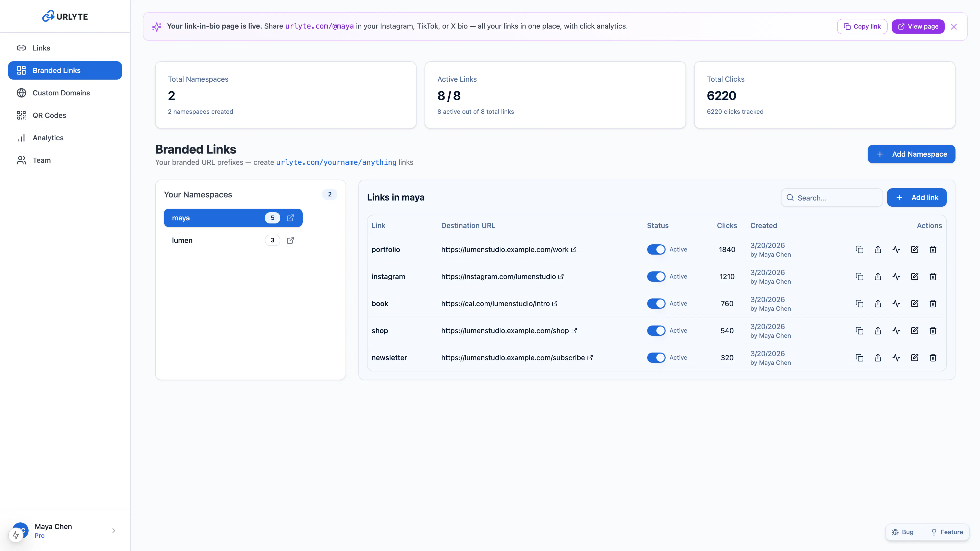
Task: Open maya namespace in new tab icon
Action: pyautogui.click(x=290, y=218)
